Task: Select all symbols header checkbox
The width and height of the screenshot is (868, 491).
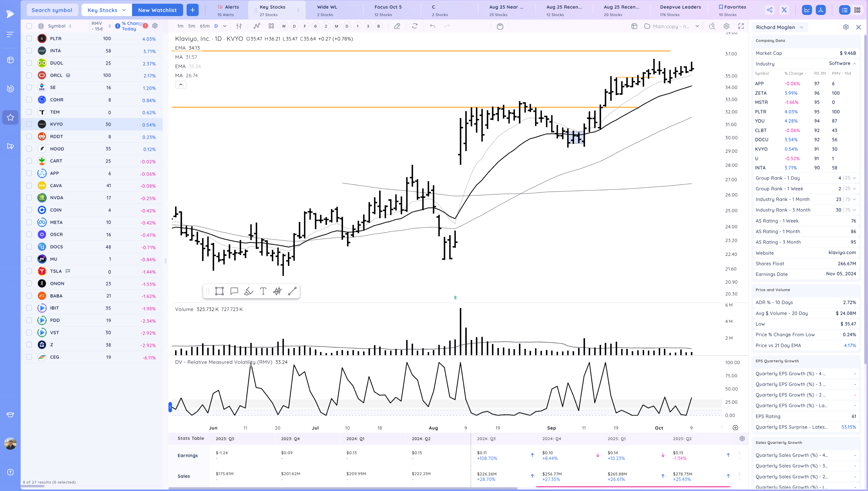Action: [x=29, y=26]
